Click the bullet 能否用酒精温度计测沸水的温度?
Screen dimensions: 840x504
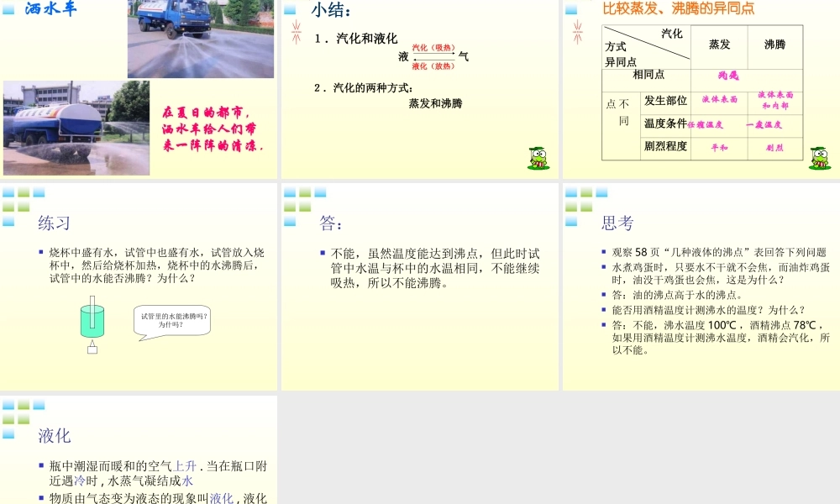[x=708, y=310]
